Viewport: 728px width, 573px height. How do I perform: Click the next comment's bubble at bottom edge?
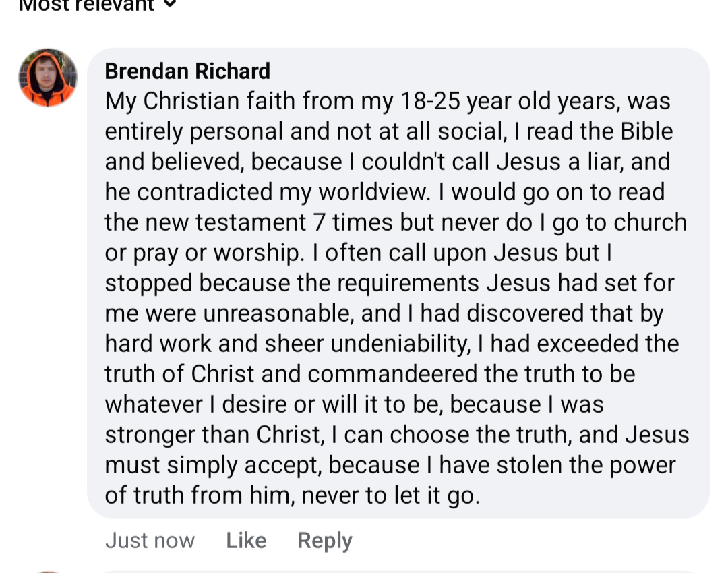(x=398, y=572)
